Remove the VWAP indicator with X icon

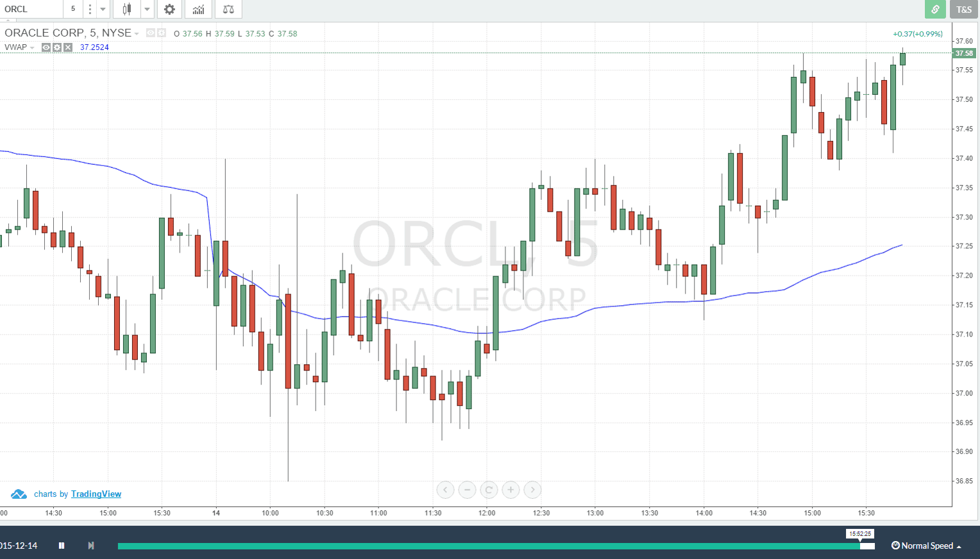click(x=68, y=47)
